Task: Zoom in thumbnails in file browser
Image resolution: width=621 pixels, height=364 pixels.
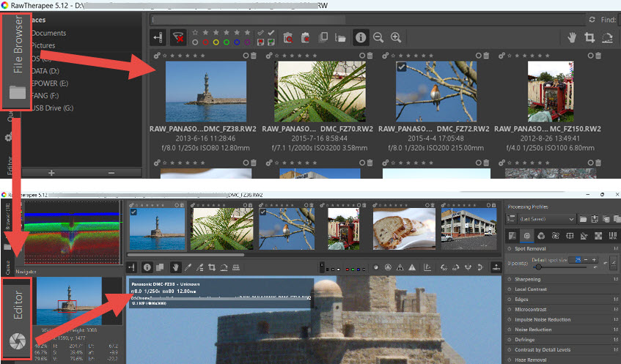Action: (396, 37)
